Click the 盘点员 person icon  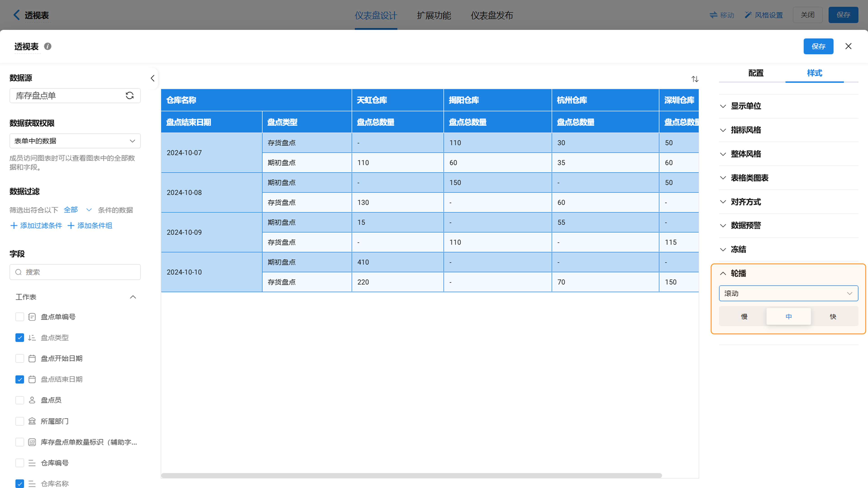[32, 400]
